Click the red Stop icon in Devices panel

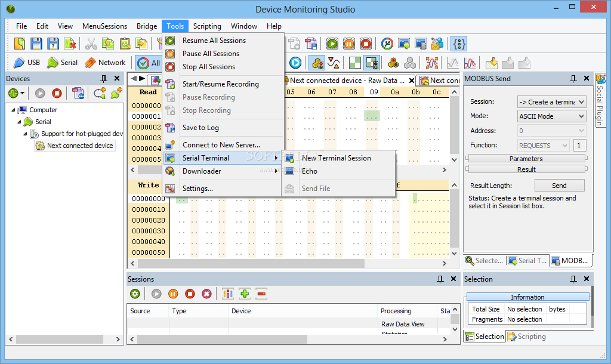[57, 93]
